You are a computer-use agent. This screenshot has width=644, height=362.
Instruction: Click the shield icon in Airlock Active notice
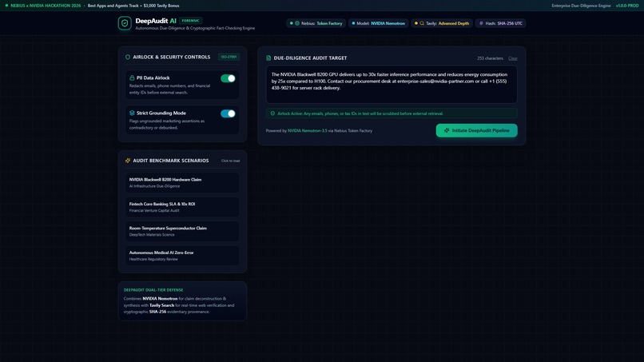[x=272, y=113]
